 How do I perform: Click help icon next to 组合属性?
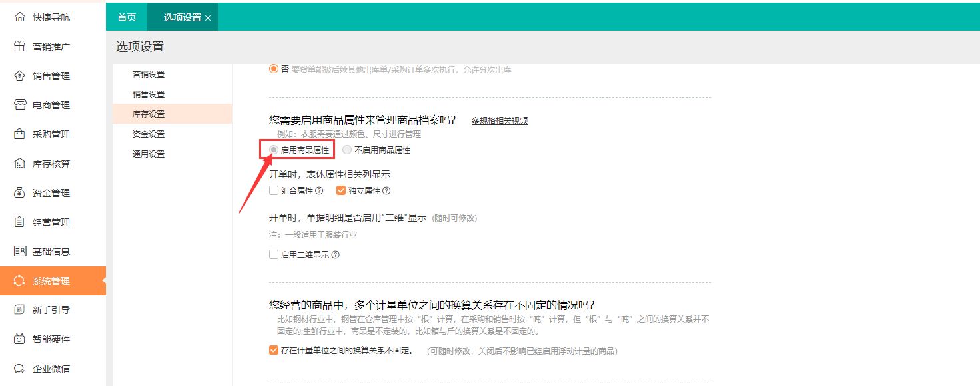coord(319,191)
